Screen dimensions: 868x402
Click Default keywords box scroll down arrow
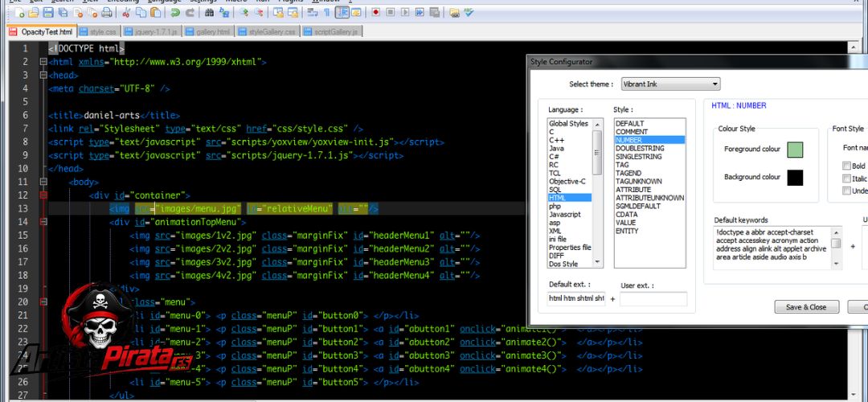click(x=836, y=265)
